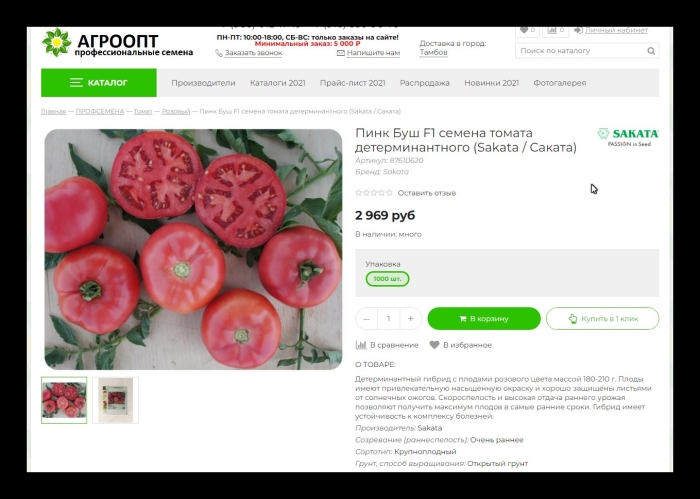
Task: Click the five-star rating stars
Action: tap(374, 193)
